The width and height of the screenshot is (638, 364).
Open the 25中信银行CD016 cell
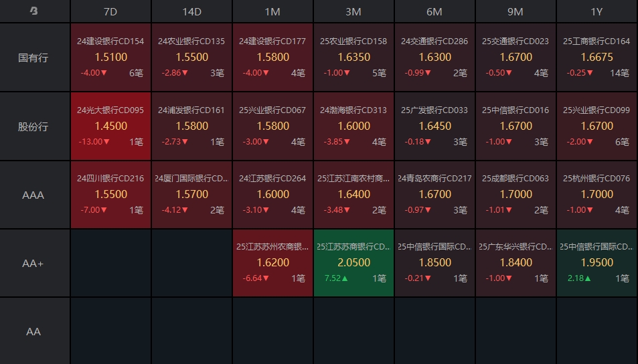(515, 126)
